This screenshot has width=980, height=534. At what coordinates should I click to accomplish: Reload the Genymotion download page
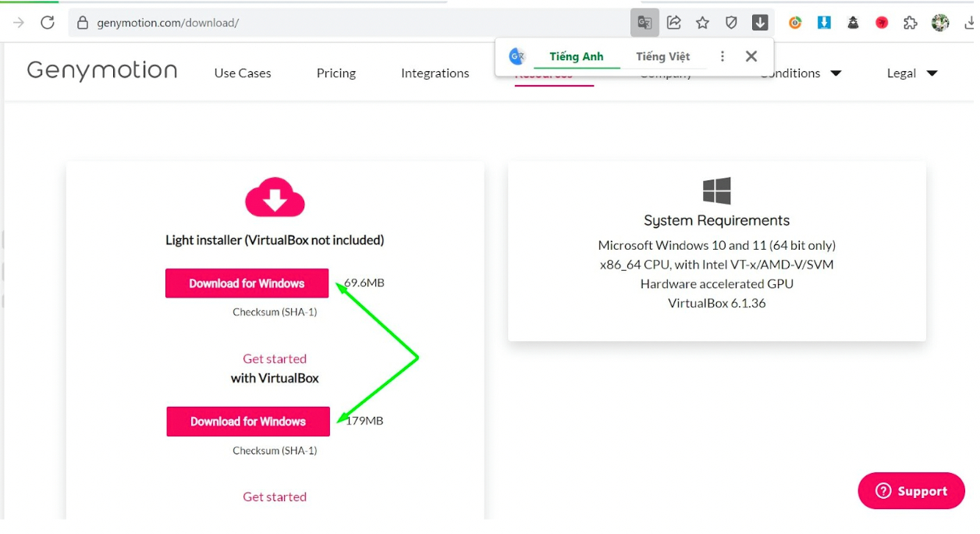tap(48, 23)
